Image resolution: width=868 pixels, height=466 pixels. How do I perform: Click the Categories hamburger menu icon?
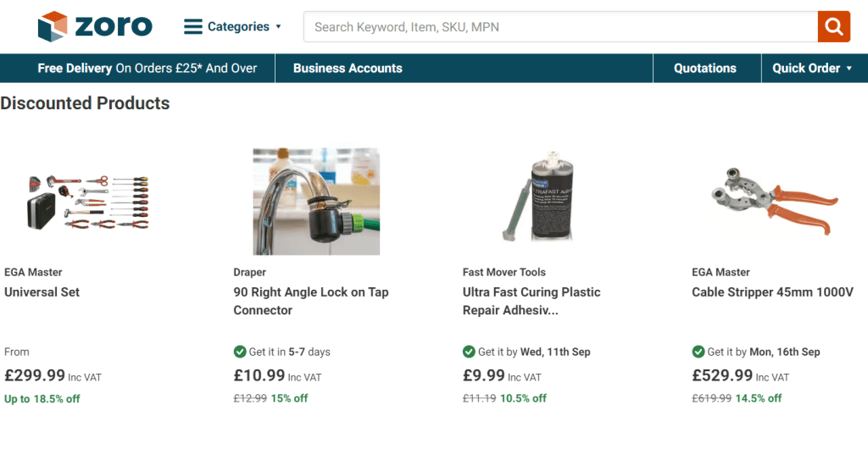pos(193,27)
